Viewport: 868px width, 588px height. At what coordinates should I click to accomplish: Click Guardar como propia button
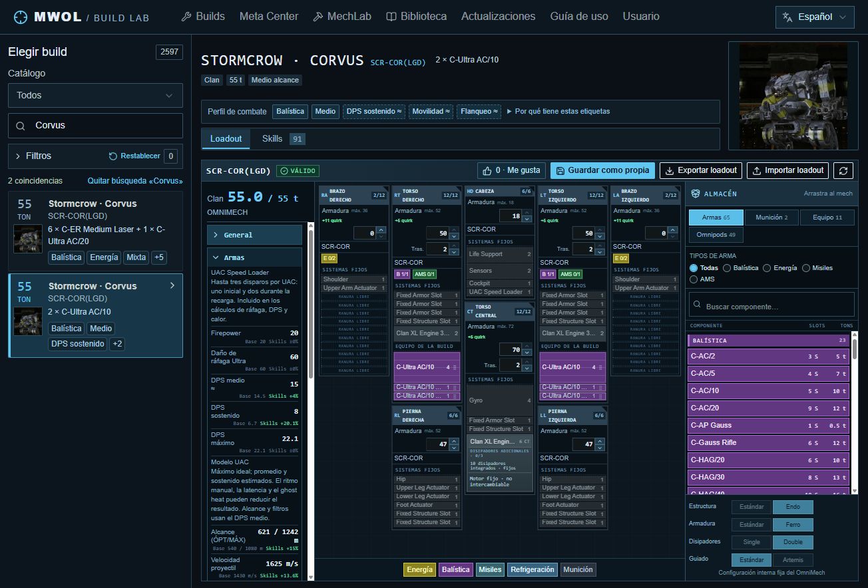602,170
